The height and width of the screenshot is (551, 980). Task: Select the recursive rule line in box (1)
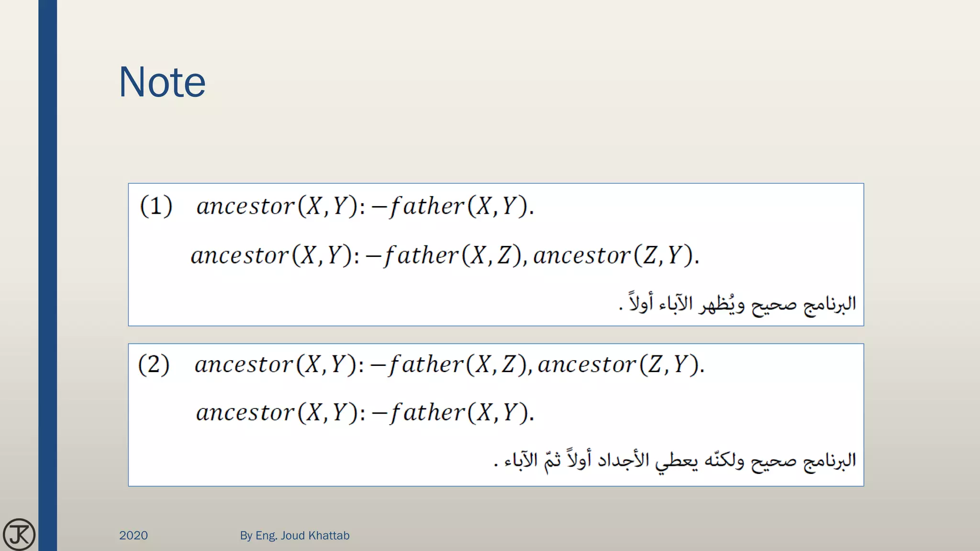coord(445,255)
